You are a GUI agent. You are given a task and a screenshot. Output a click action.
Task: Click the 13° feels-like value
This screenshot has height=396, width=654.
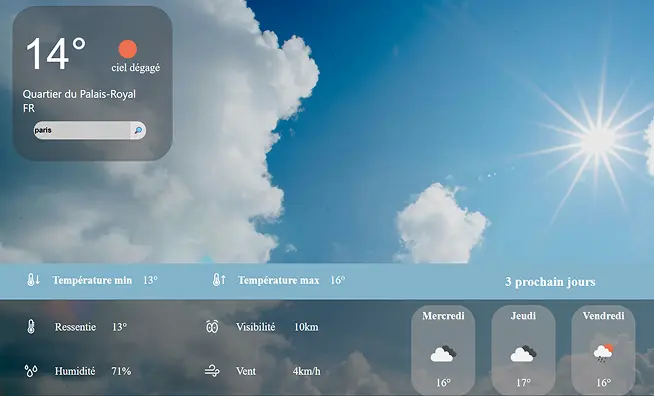pos(119,327)
